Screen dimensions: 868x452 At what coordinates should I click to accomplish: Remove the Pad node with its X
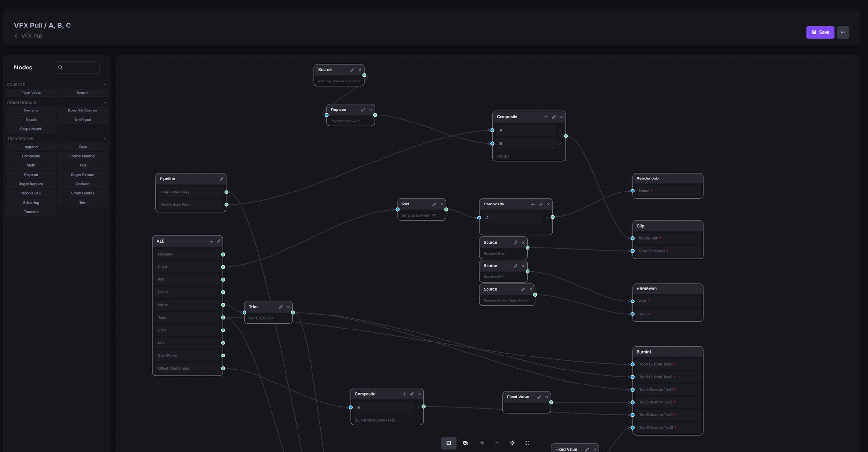pyautogui.click(x=442, y=204)
